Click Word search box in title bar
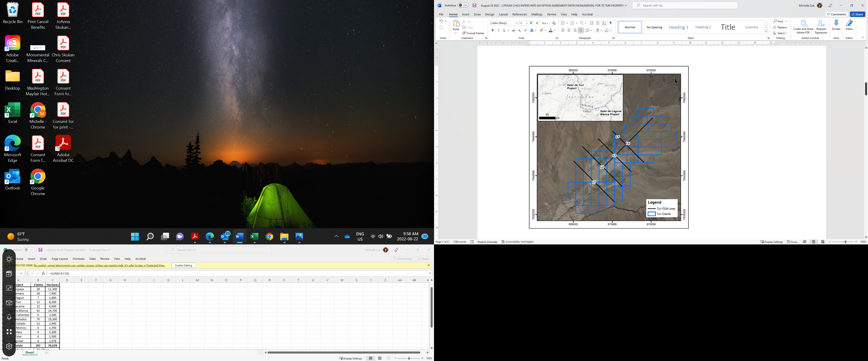The image size is (868, 361). click(685, 5)
